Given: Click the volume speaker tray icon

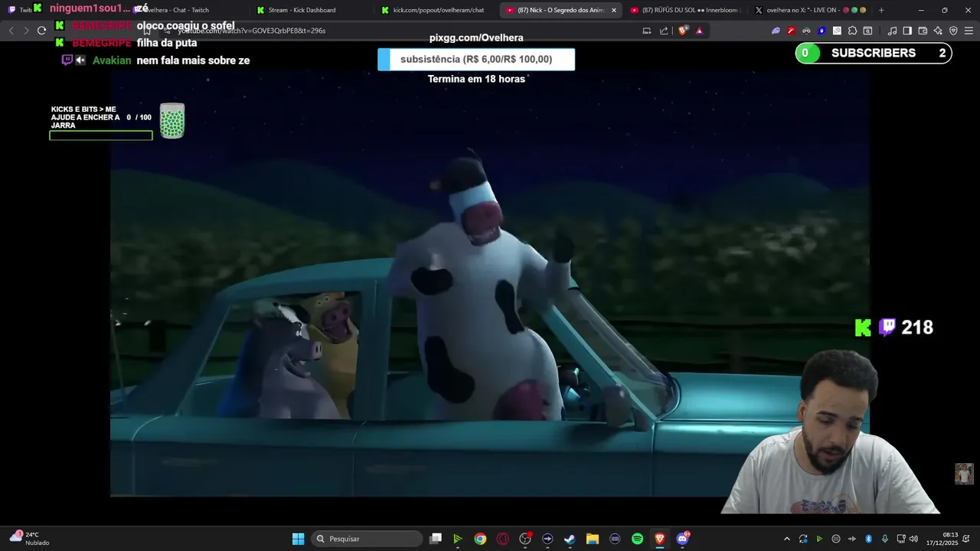Looking at the screenshot, I should click(x=913, y=539).
